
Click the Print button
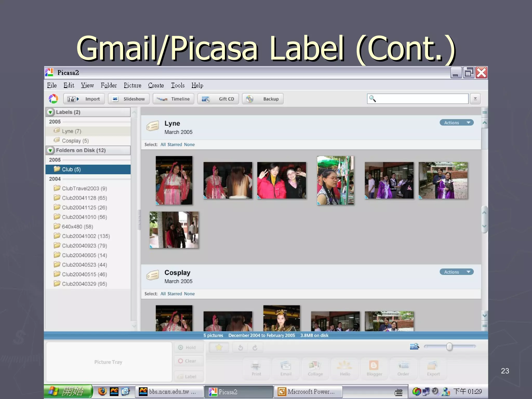pyautogui.click(x=256, y=368)
